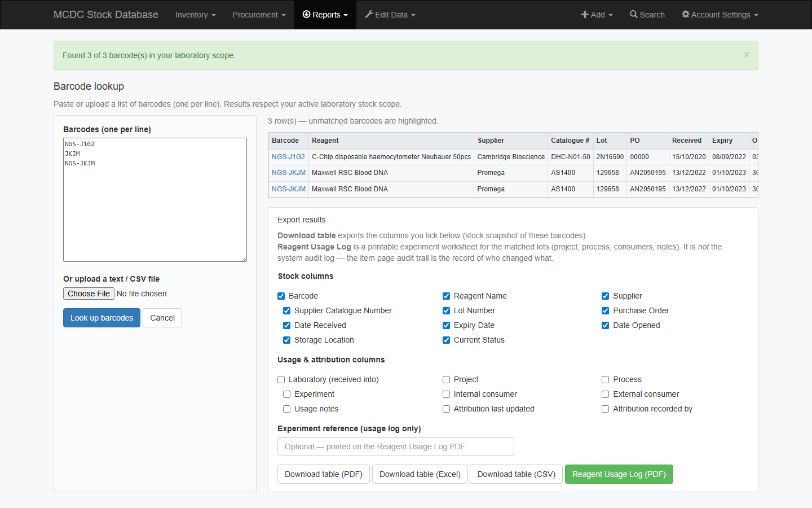The width and height of the screenshot is (812, 508).
Task: Click the Reports circle icon in navbar
Action: click(x=307, y=15)
